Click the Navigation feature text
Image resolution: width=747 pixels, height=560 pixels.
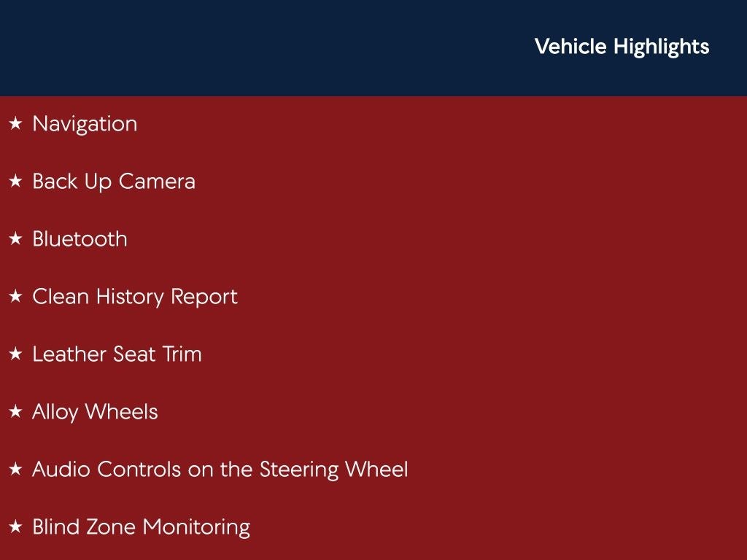(85, 124)
